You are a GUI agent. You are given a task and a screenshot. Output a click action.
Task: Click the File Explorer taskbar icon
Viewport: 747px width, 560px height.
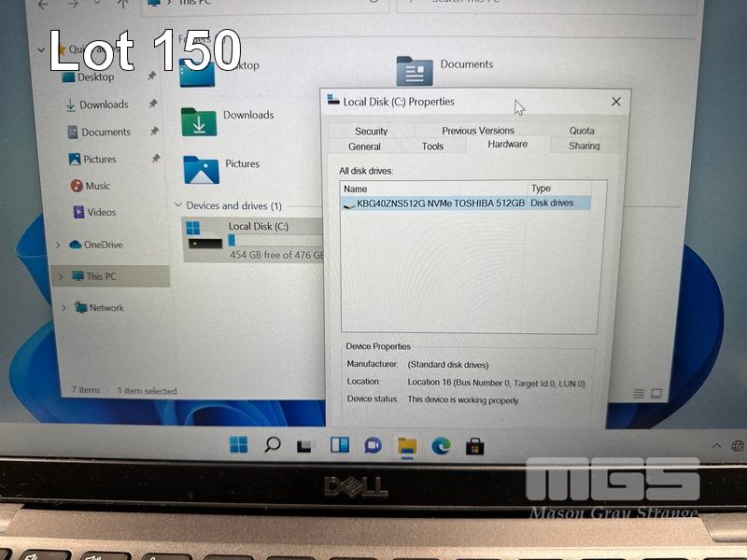[406, 446]
